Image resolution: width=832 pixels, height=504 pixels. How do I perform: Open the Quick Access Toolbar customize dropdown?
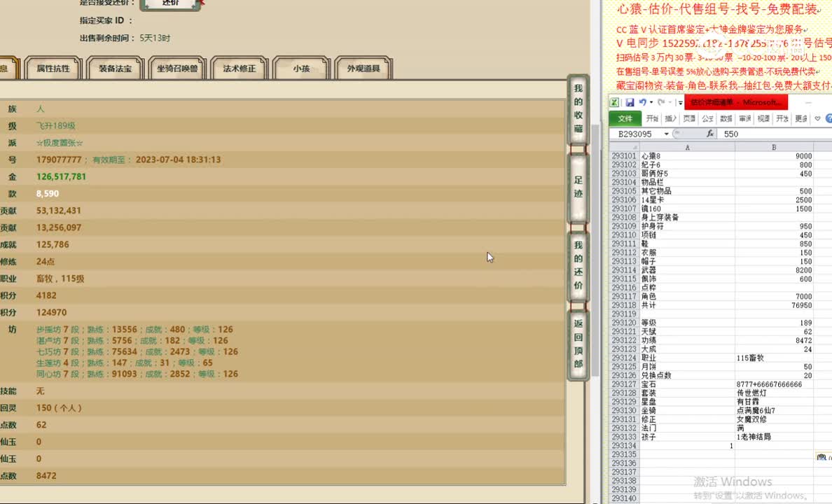[679, 102]
